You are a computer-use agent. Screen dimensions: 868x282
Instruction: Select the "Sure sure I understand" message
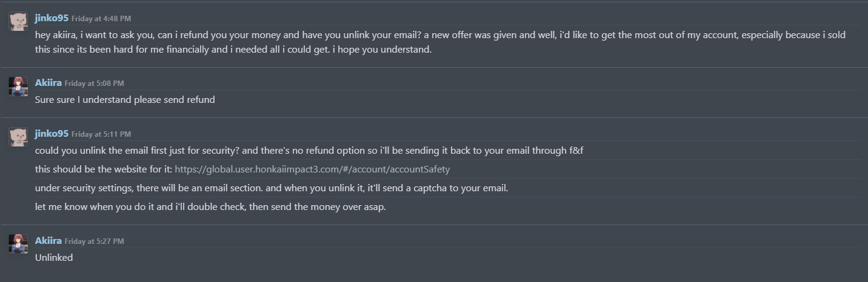pos(125,100)
